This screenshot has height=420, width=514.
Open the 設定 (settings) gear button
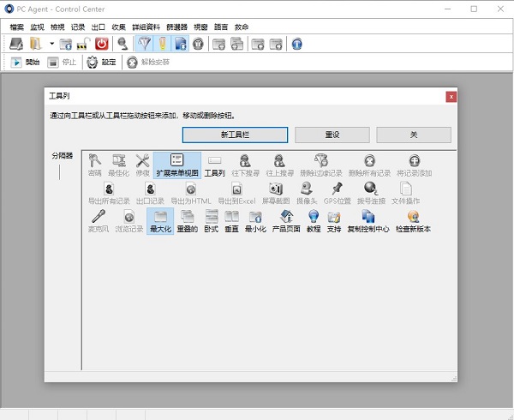tap(100, 62)
